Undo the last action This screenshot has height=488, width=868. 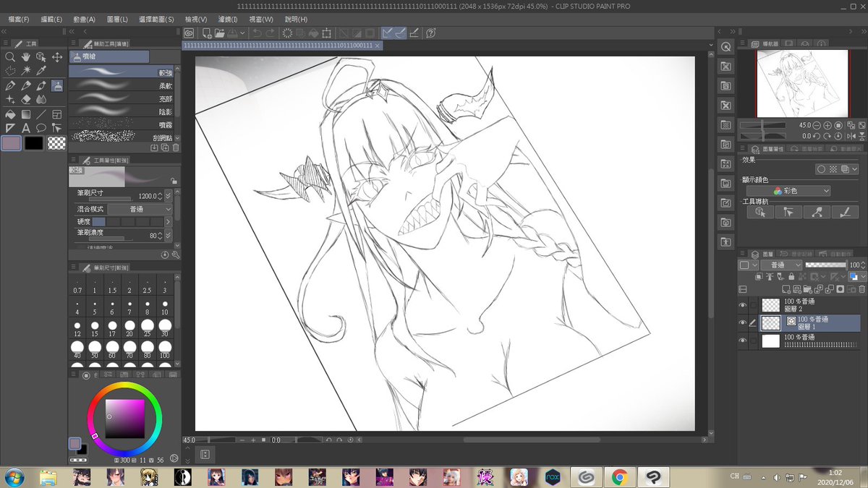click(x=256, y=33)
